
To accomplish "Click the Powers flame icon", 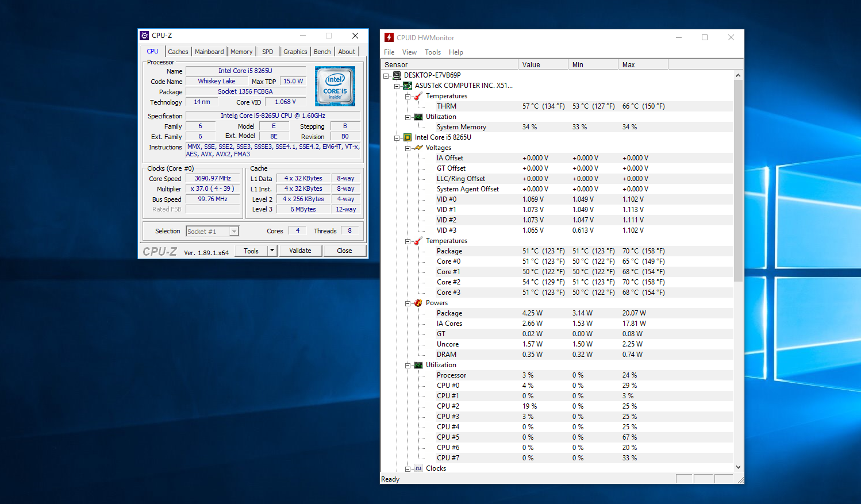I will point(418,303).
